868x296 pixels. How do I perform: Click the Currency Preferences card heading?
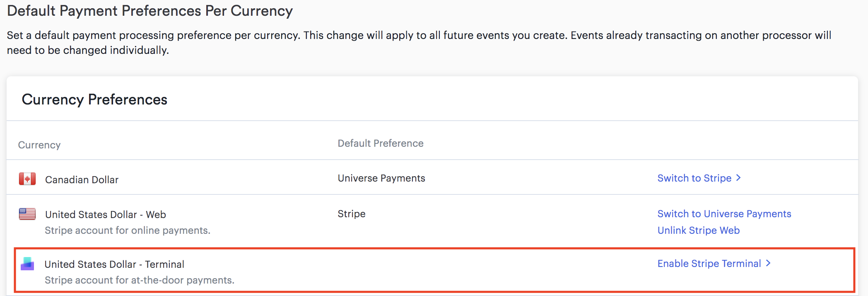(94, 99)
